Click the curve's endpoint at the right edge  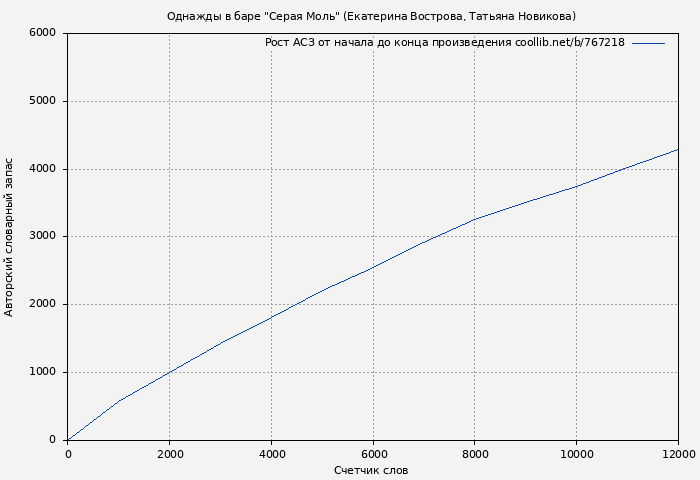pos(678,149)
